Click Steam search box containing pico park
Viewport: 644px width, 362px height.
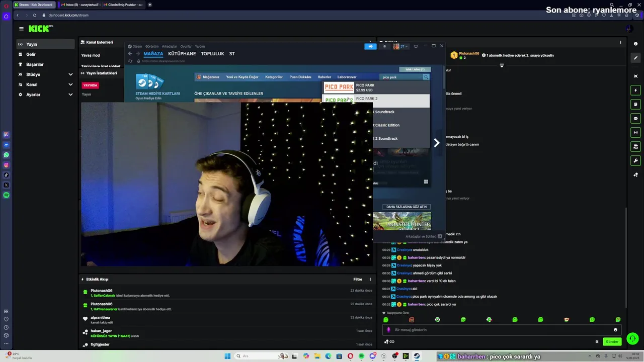(401, 77)
